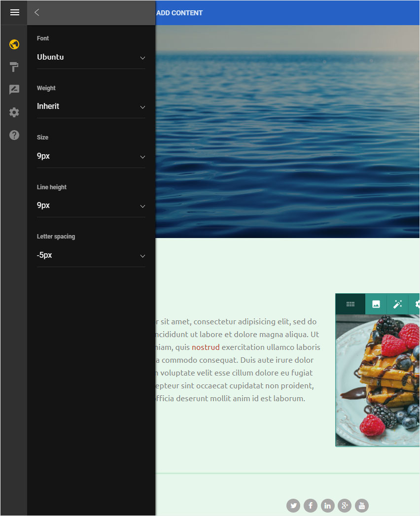
Task: Open the Twitter social icon
Action: point(293,506)
